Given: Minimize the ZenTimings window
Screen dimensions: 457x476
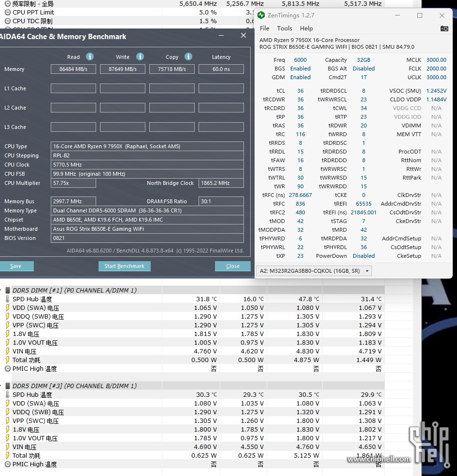Looking at the screenshot, I should (398, 15).
